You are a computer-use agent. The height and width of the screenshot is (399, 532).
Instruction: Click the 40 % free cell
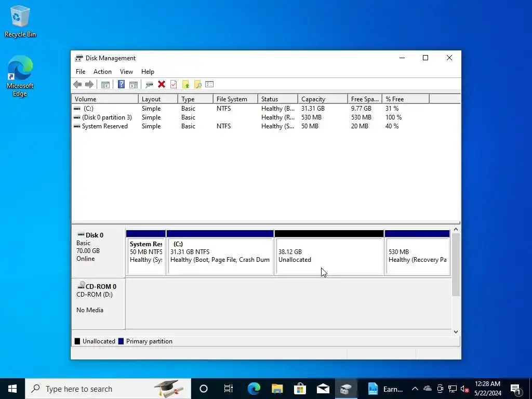[392, 126]
